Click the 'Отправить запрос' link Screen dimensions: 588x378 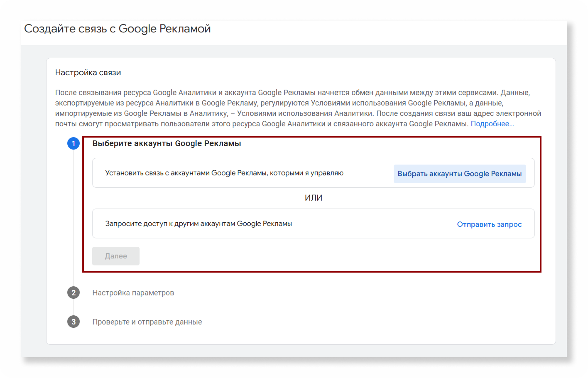[x=489, y=224]
